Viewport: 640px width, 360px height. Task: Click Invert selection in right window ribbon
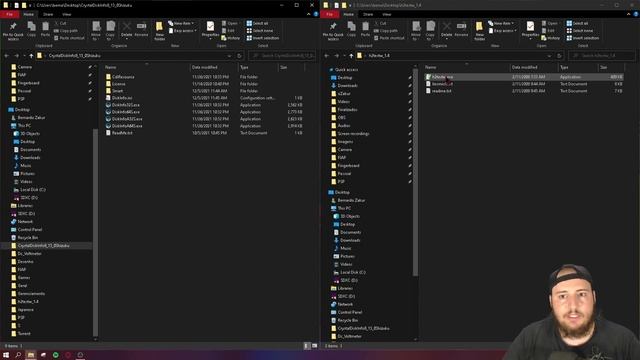582,38
